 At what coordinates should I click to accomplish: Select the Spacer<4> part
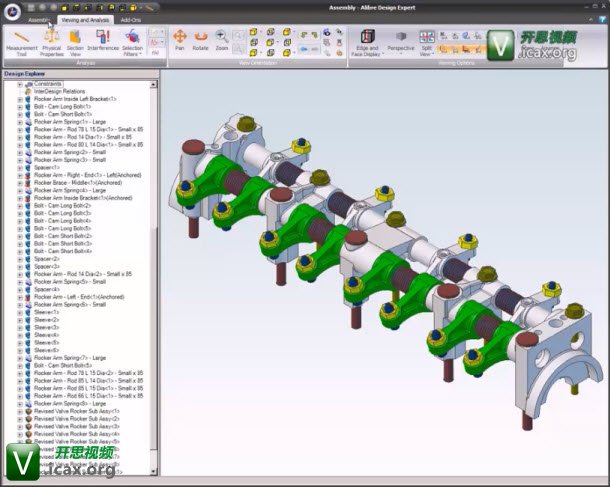click(x=47, y=289)
